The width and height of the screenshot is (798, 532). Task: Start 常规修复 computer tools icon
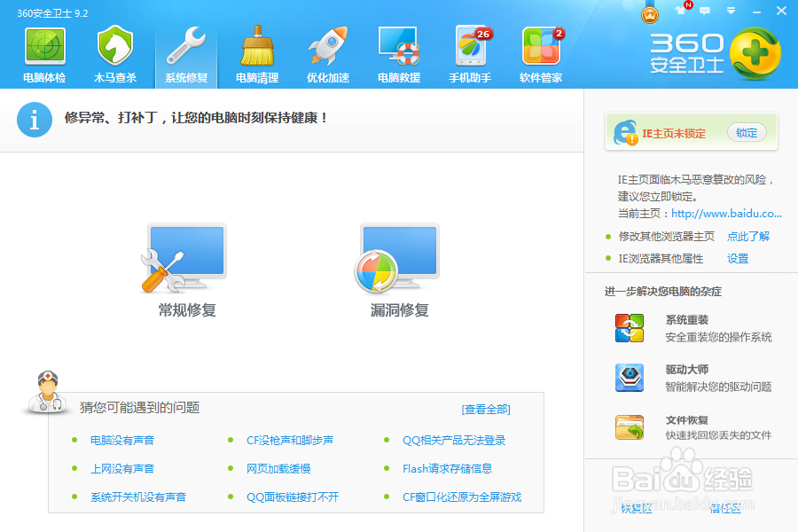(184, 258)
